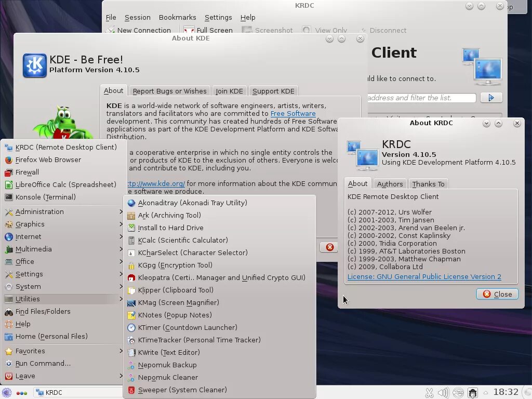This screenshot has width=532, height=399.
Task: Expand the Internet submenu
Action: [63, 237]
